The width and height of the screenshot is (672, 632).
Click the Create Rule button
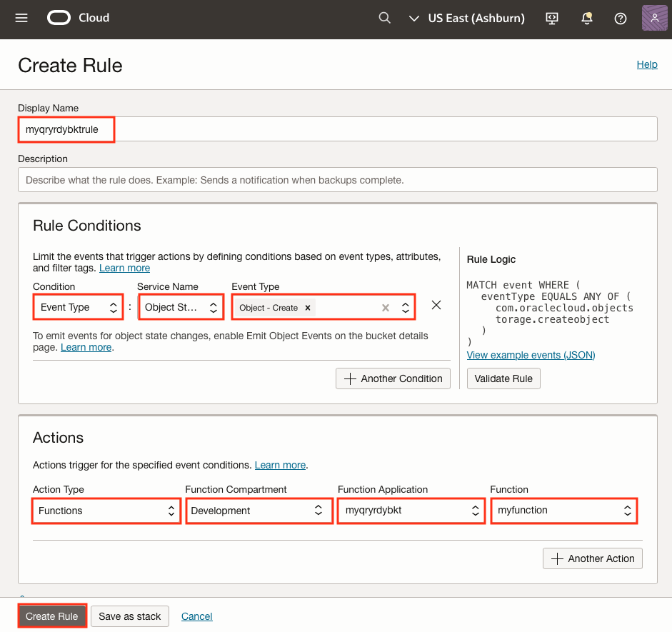tap(52, 616)
